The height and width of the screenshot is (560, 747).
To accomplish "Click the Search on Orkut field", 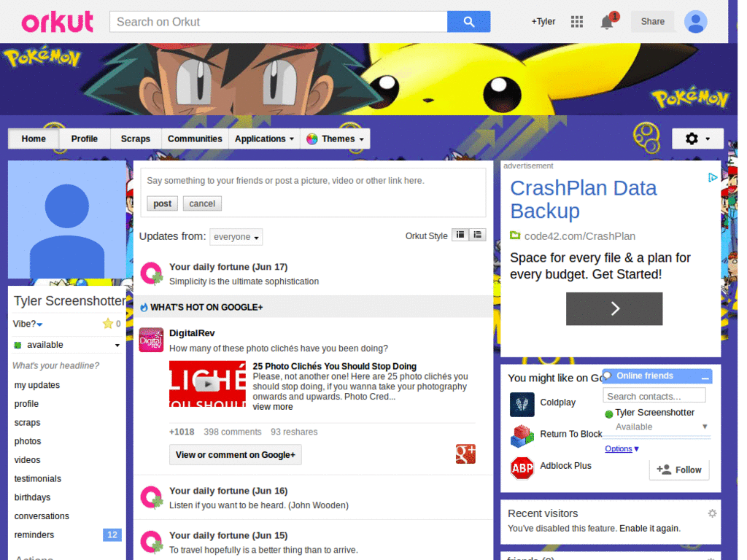I will 278,22.
